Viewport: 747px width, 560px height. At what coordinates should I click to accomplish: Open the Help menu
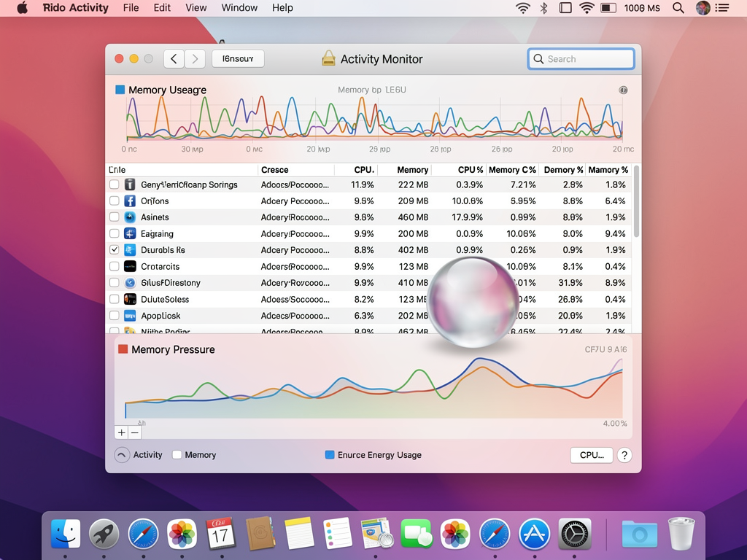[x=282, y=7]
